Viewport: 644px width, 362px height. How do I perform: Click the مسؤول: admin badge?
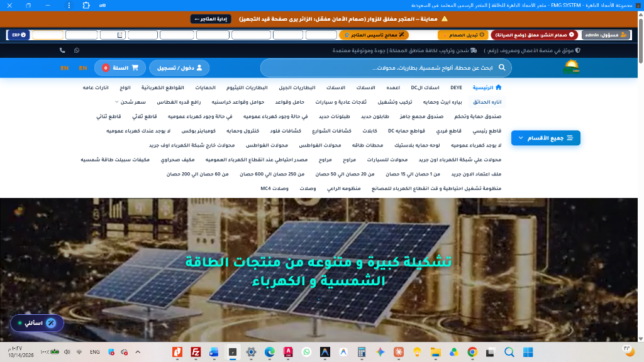tap(606, 35)
